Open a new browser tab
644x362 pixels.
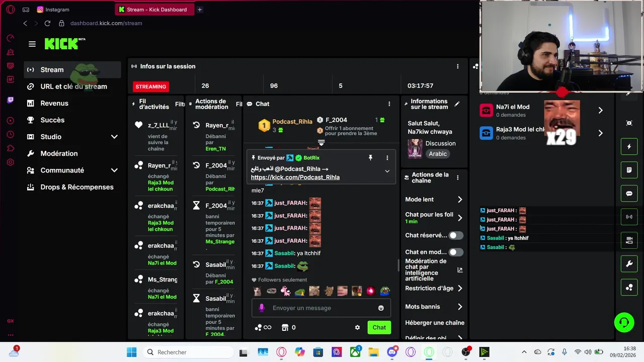tap(200, 10)
